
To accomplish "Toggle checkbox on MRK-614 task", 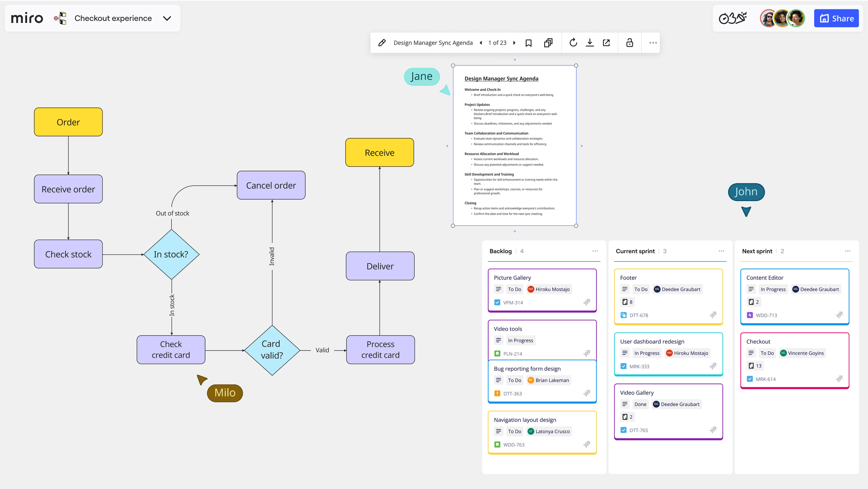I will [751, 379].
